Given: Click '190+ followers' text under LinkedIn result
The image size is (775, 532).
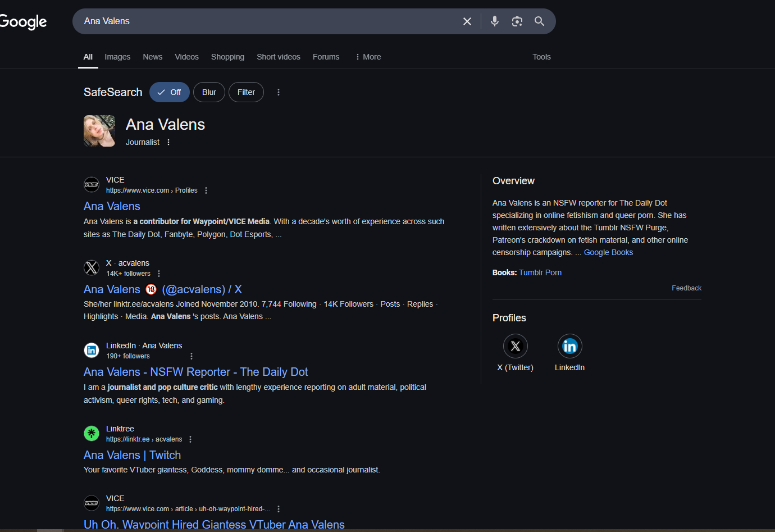Looking at the screenshot, I should 128,356.
